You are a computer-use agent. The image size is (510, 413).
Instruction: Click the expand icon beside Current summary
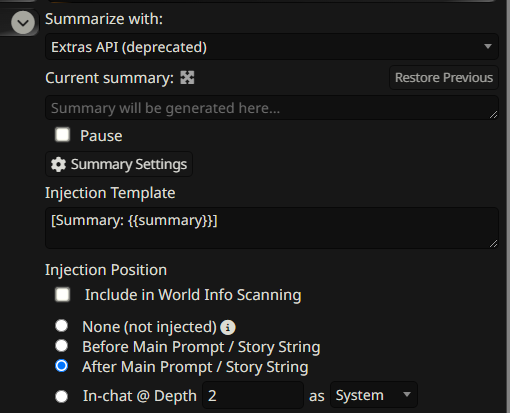[187, 78]
